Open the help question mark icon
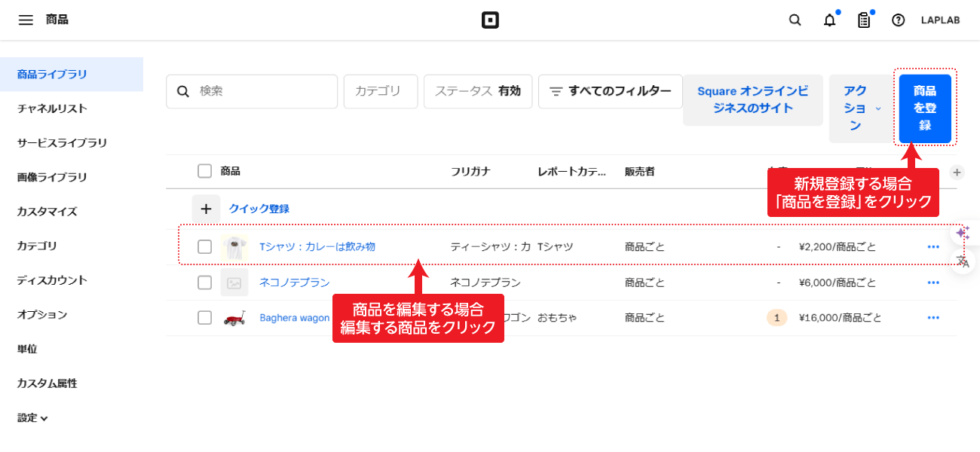980x452 pixels. click(x=898, y=20)
